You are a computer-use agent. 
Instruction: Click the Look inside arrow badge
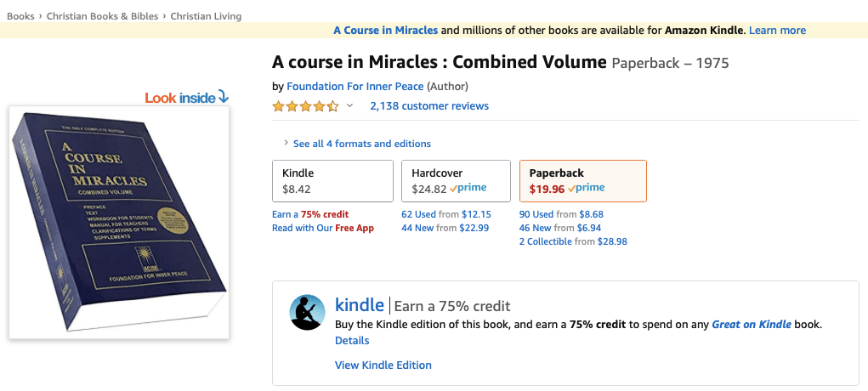(186, 98)
